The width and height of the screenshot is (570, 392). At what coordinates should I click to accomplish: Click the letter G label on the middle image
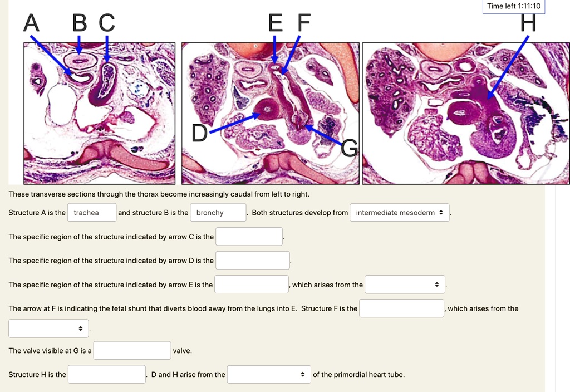click(x=350, y=148)
